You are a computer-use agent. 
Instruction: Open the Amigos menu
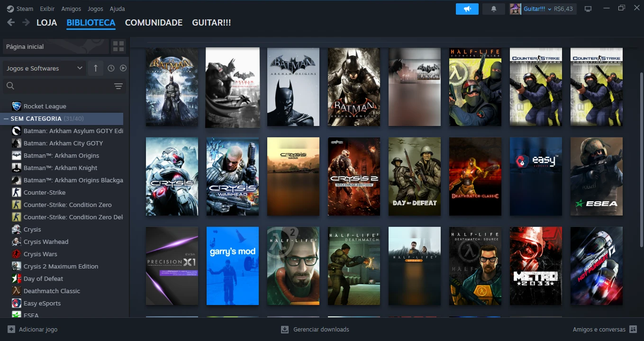[x=71, y=9]
